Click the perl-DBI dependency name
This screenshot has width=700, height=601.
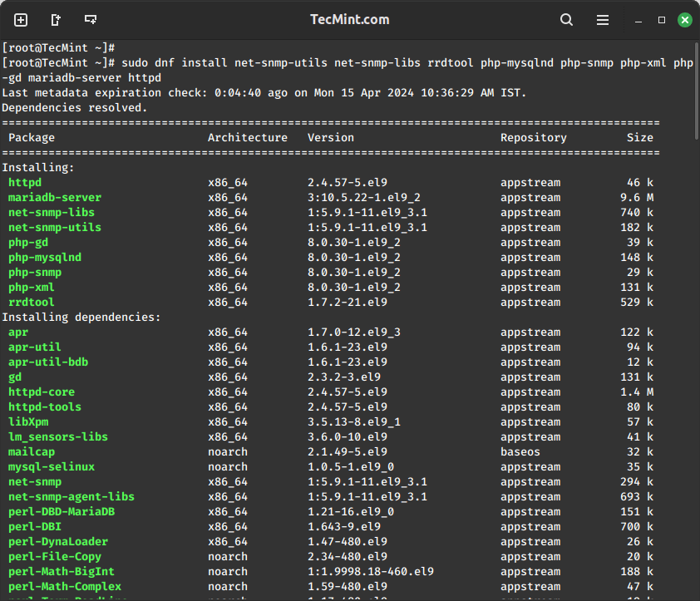[x=35, y=527]
